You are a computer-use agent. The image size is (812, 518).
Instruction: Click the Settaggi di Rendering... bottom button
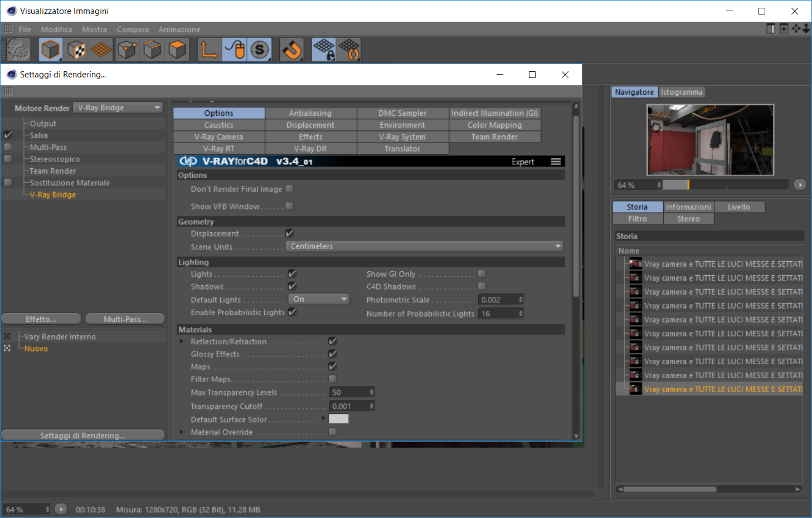tap(83, 435)
